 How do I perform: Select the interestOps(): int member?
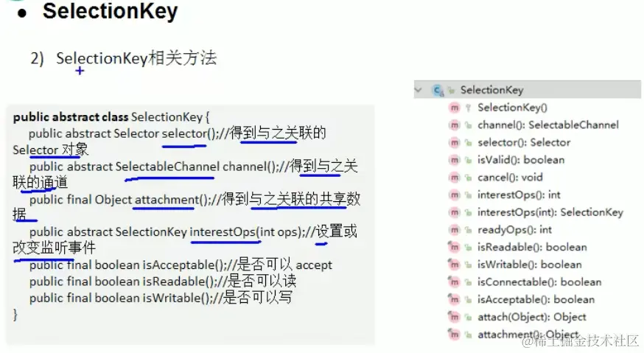519,195
